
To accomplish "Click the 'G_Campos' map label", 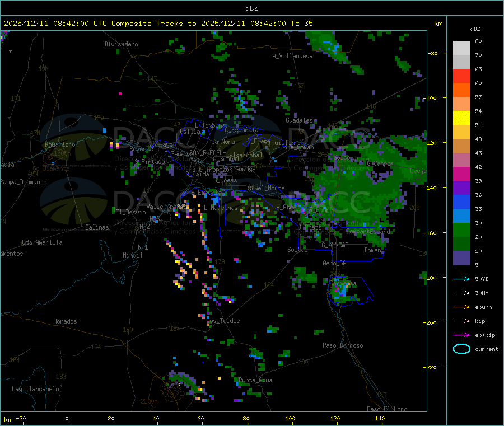I will 380,163.
